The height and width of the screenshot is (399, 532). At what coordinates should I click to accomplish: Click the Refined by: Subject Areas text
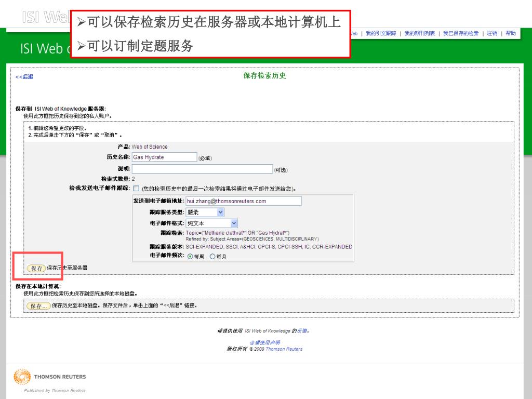coord(252,239)
